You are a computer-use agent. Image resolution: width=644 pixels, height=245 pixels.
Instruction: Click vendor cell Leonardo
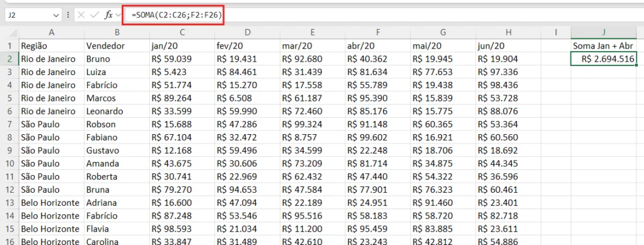116,111
